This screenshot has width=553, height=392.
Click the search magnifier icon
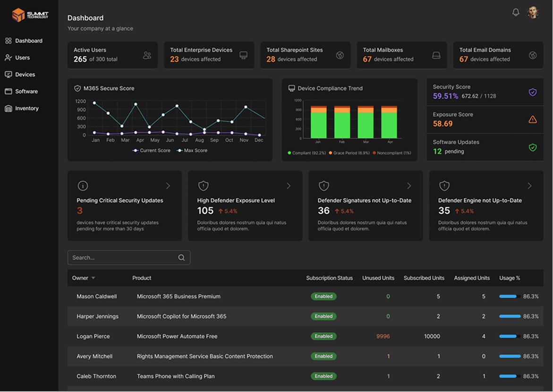[181, 257]
